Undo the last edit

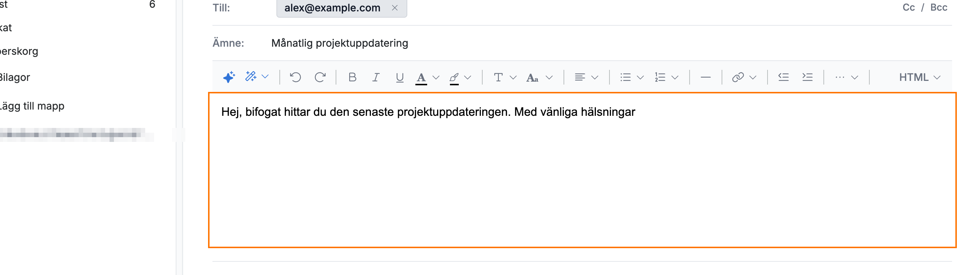coord(295,77)
